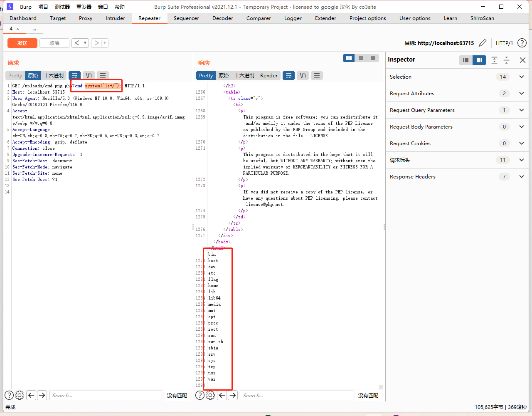Image resolution: width=532 pixels, height=416 pixels.
Task: Switch Inspector to bottom-docked layout icon
Action: point(466,60)
